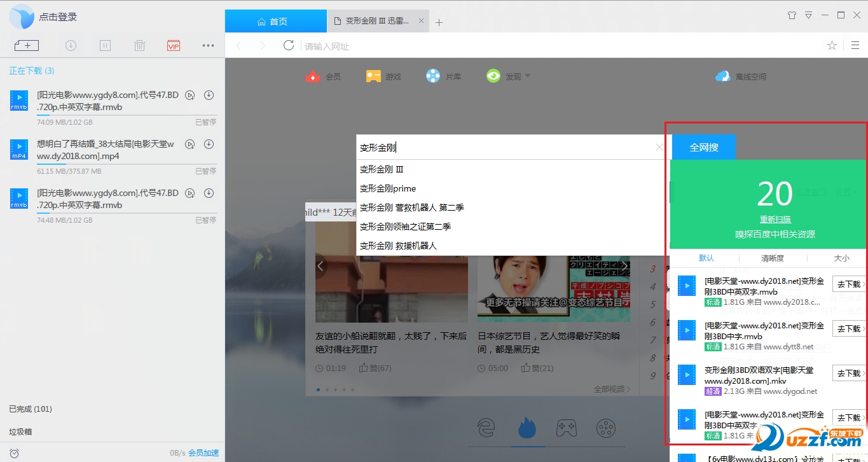The width and height of the screenshot is (868, 462).
Task: Open the scheduled task alarm icon
Action: pos(15,453)
